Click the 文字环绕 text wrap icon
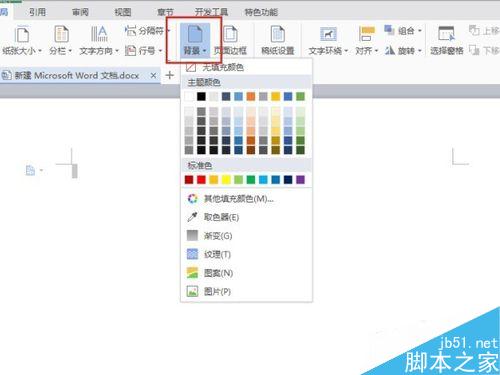Screen dimensions: 500x375 pyautogui.click(x=328, y=34)
